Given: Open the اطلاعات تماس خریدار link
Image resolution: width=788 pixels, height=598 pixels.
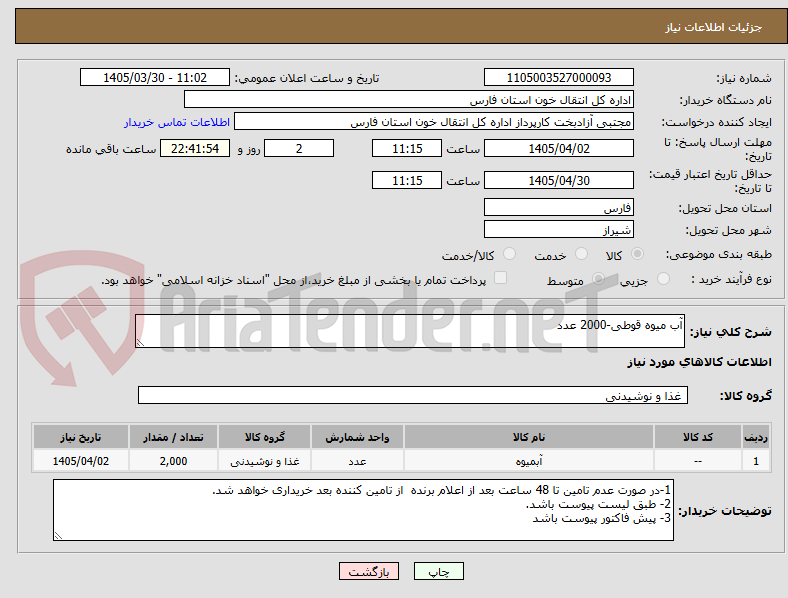Looking at the screenshot, I should (177, 122).
